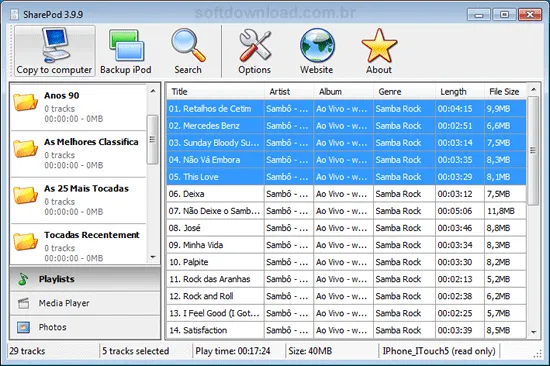Select track 05. This Love
The image size is (550, 366).
346,177
